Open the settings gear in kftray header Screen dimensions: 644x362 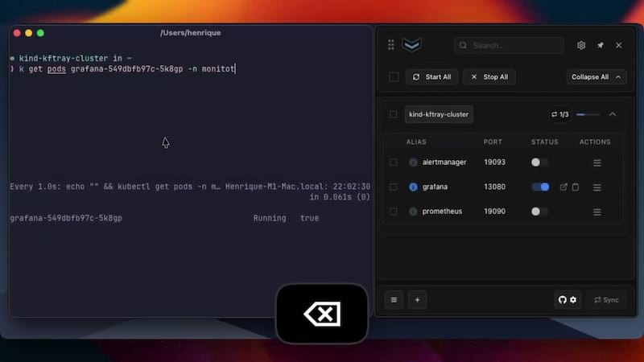(x=580, y=45)
